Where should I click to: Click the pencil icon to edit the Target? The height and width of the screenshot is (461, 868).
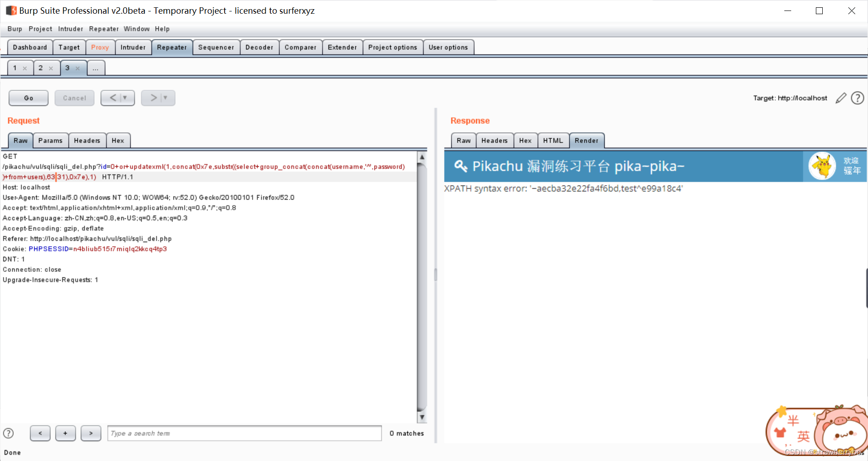point(841,98)
